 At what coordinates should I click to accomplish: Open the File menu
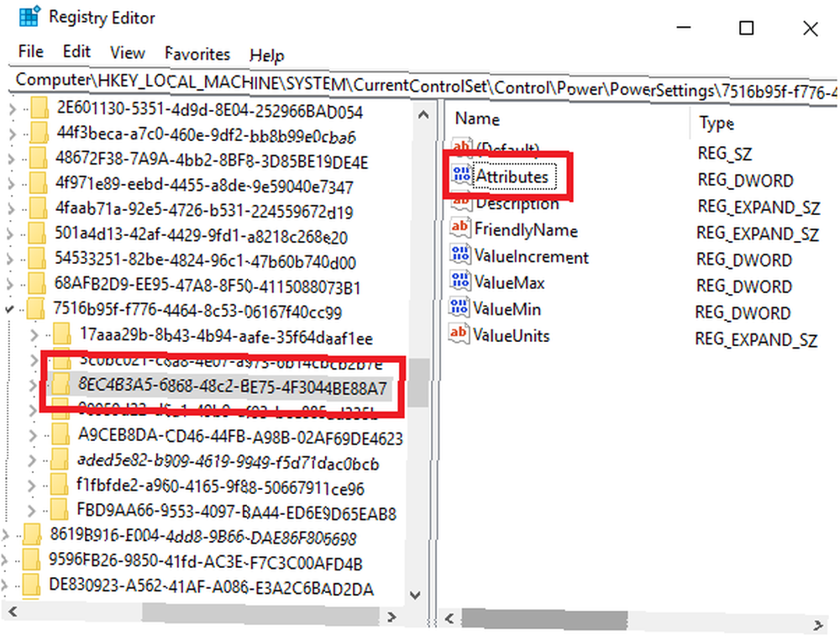click(x=30, y=51)
